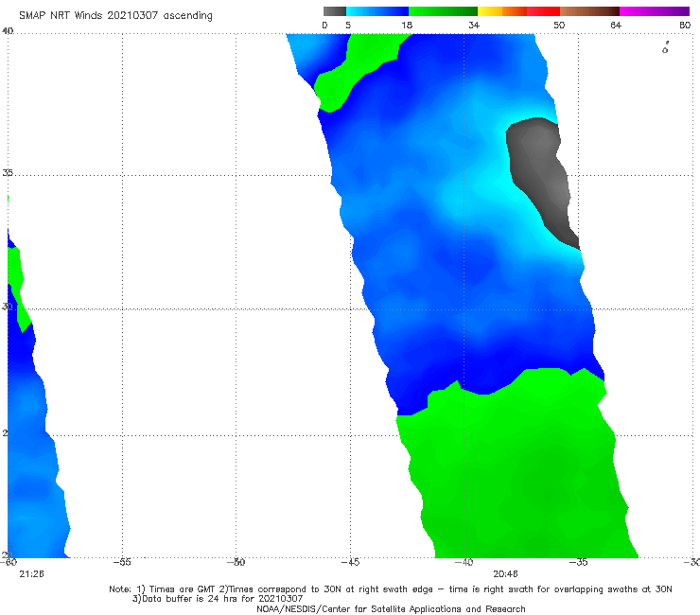Viewport: 700px width, 615px height.
Task: Click the longitude axis label '-35'
Action: click(578, 562)
